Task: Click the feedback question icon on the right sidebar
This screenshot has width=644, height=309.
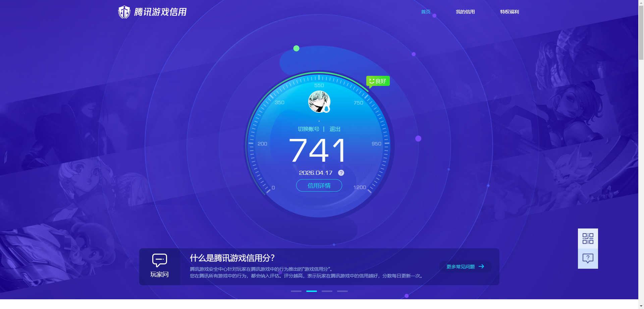Action: pyautogui.click(x=587, y=258)
